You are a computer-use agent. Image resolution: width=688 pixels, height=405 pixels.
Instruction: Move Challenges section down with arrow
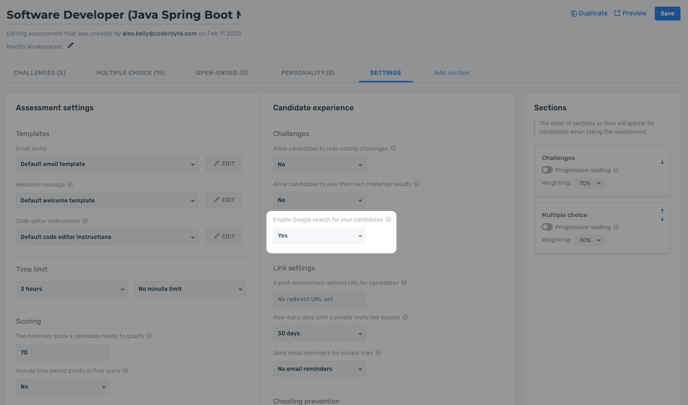click(x=661, y=162)
